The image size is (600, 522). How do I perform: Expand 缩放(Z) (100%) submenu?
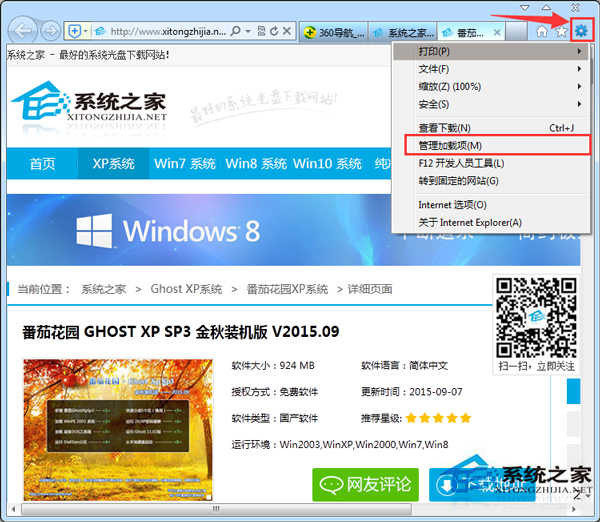(x=491, y=86)
